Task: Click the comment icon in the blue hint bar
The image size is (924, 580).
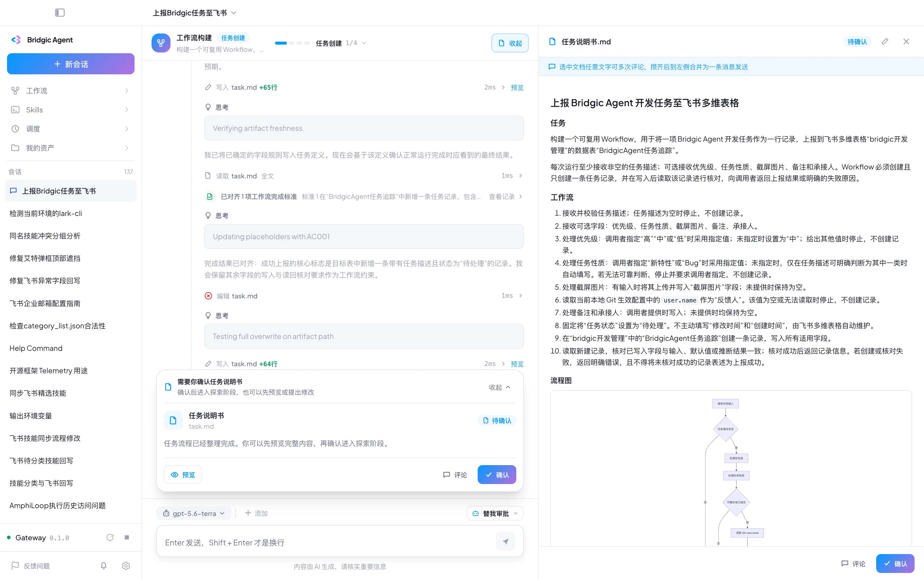Action: coord(552,67)
